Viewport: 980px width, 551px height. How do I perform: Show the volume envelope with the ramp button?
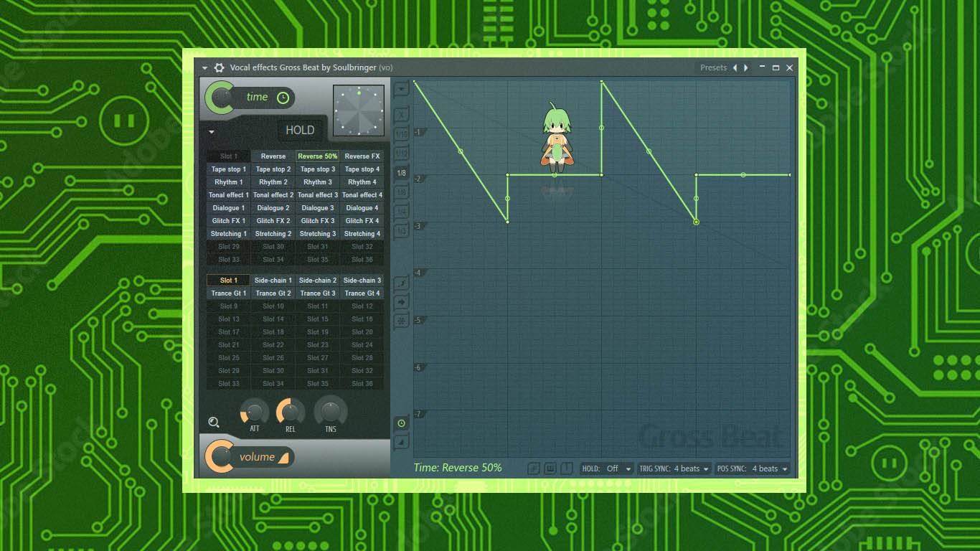(401, 442)
